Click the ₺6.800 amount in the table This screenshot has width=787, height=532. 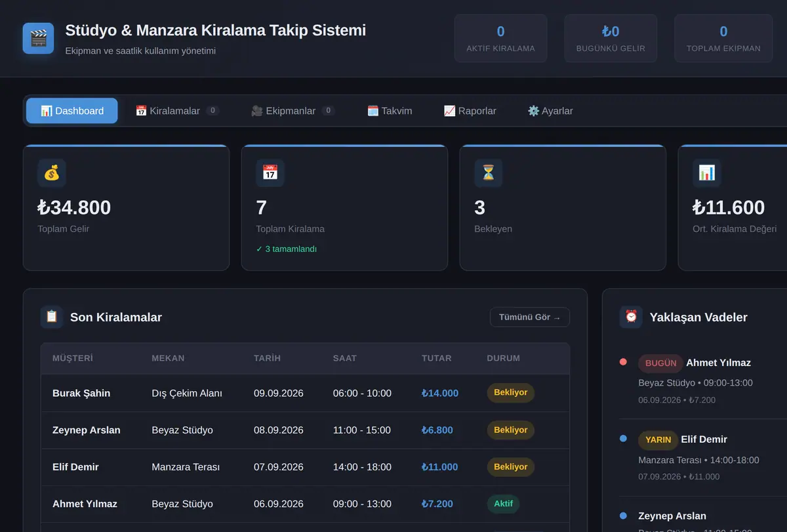coord(437,430)
